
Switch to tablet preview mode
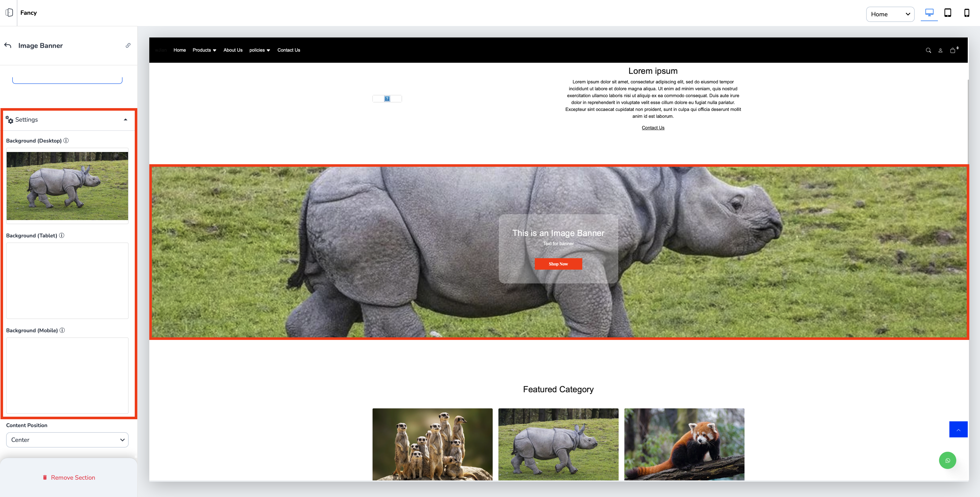coord(948,13)
